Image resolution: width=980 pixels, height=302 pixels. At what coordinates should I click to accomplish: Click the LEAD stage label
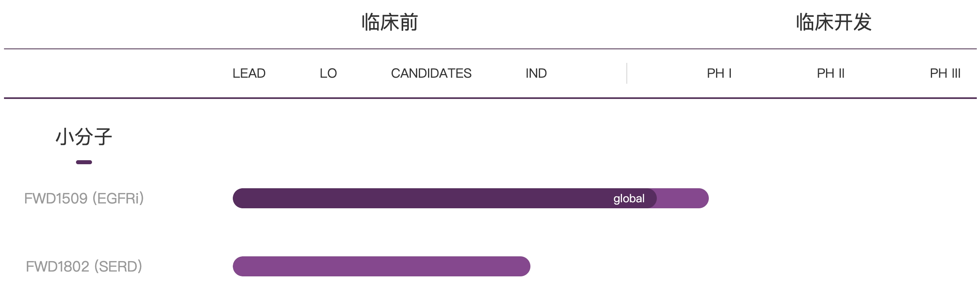pyautogui.click(x=249, y=73)
